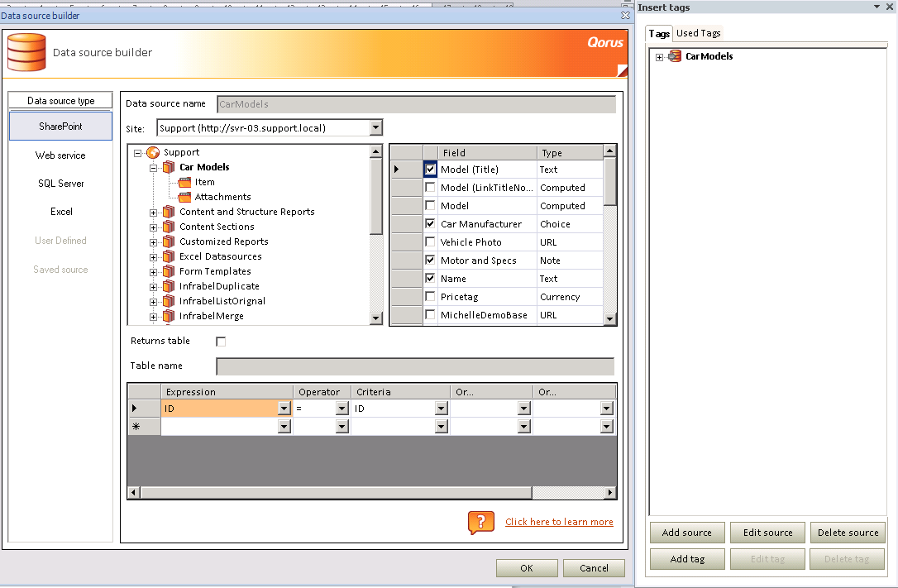Open the Operator dropdown showing equals
Screen dimensions: 898x588
(342, 409)
